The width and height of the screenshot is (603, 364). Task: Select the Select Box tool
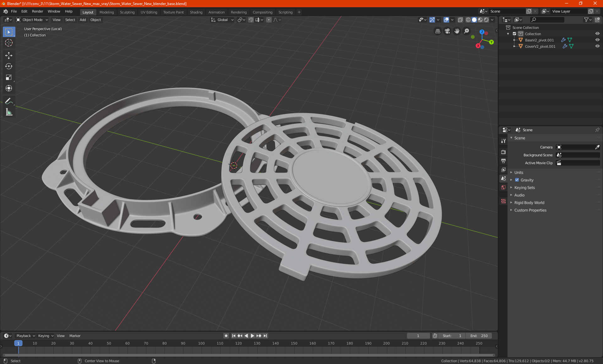click(9, 32)
